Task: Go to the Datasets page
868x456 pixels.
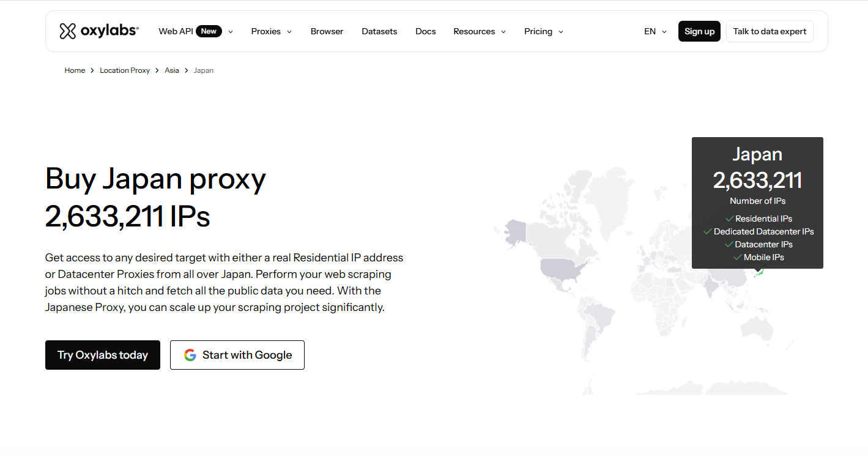Action: (x=379, y=31)
